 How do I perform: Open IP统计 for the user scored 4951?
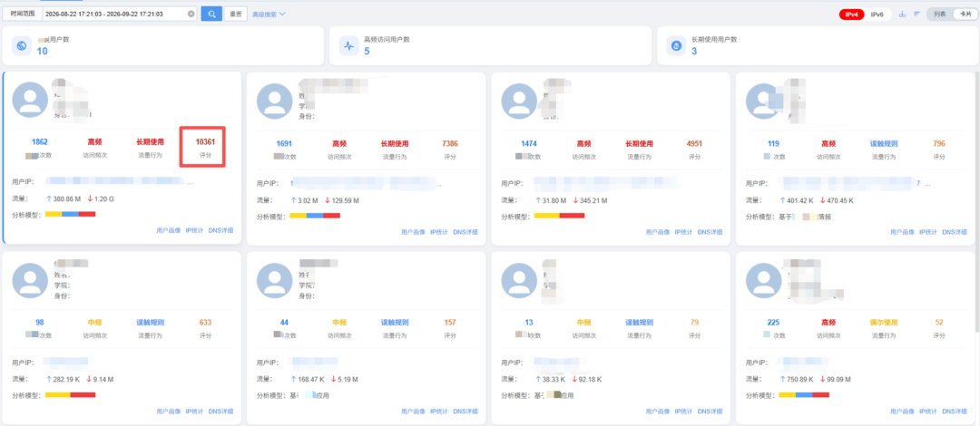tap(684, 232)
